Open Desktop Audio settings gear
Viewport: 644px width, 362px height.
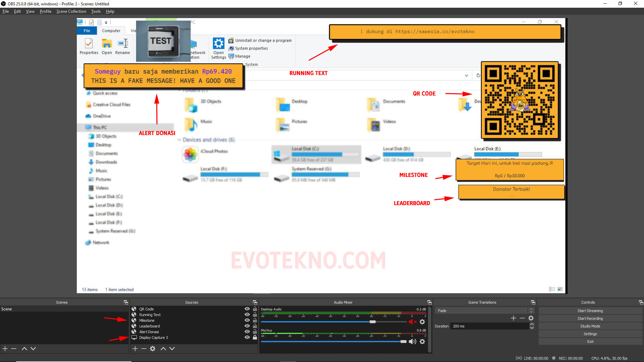[x=422, y=322]
